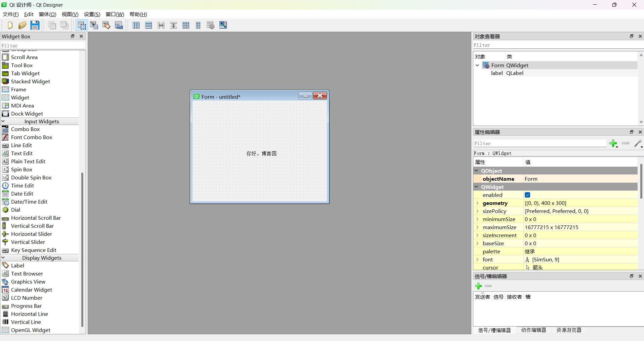The image size is (644, 341).
Task: Open the 文件(F) menu
Action: (x=10, y=14)
